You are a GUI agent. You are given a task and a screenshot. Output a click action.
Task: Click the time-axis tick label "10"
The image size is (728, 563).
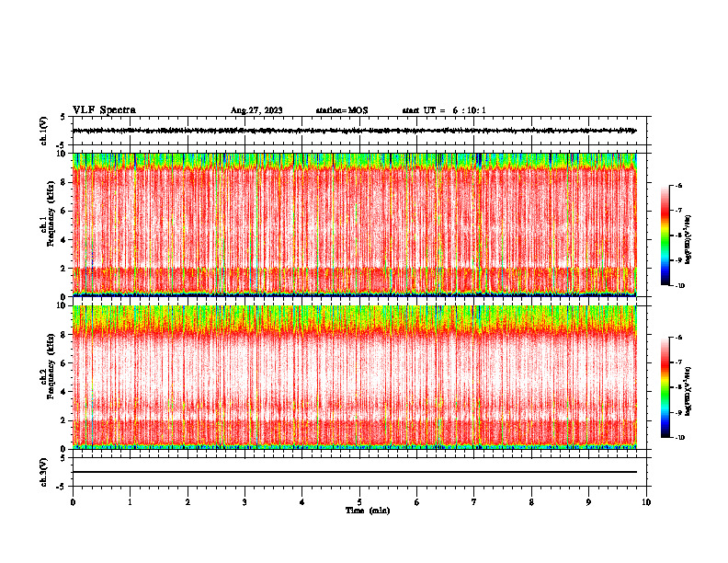(646, 502)
